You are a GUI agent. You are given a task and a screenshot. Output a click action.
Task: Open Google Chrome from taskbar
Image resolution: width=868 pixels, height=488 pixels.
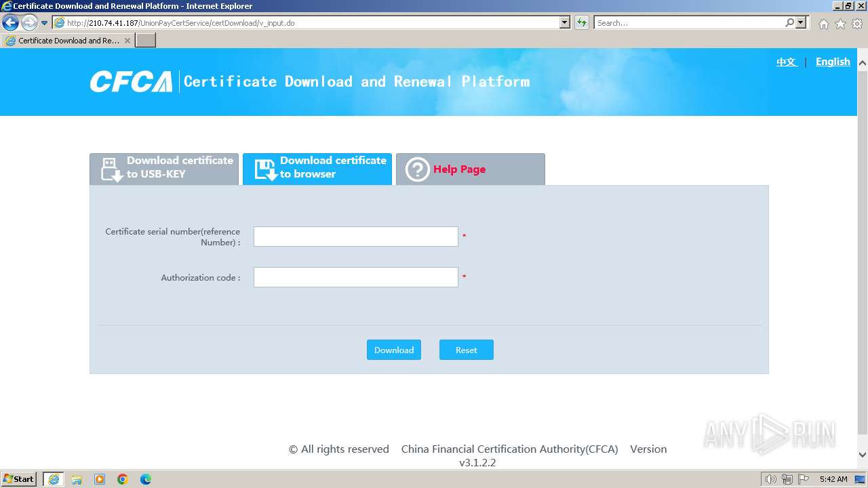(123, 479)
